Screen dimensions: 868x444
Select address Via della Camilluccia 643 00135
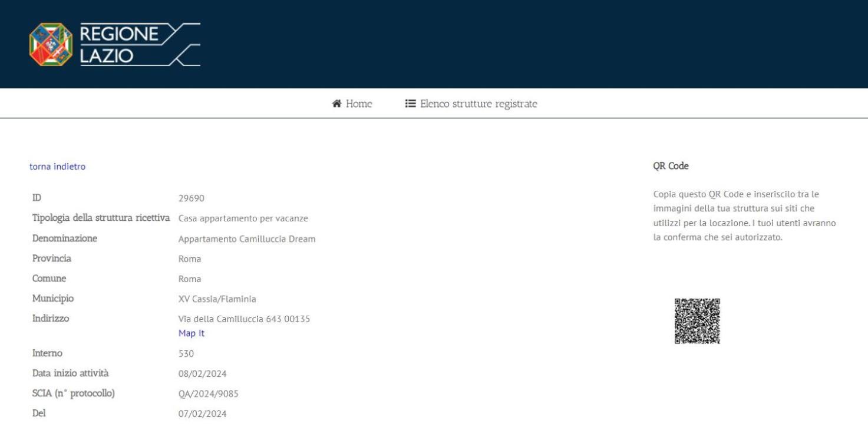pos(244,319)
